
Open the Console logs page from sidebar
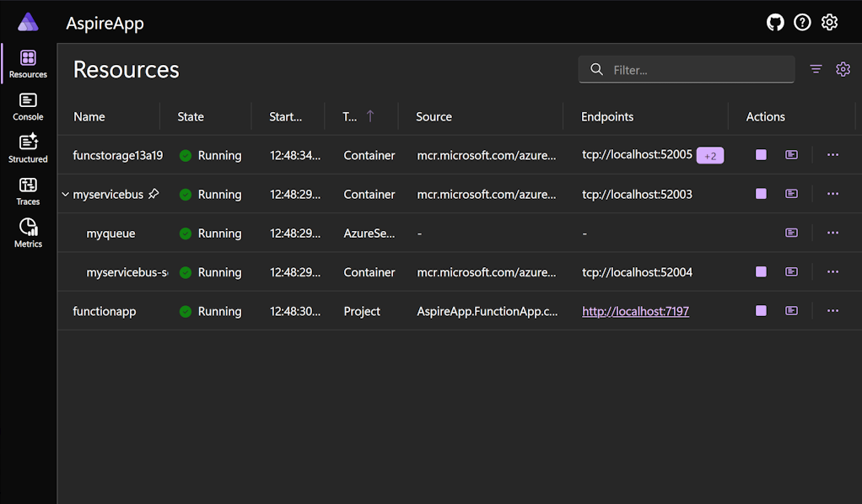tap(28, 106)
